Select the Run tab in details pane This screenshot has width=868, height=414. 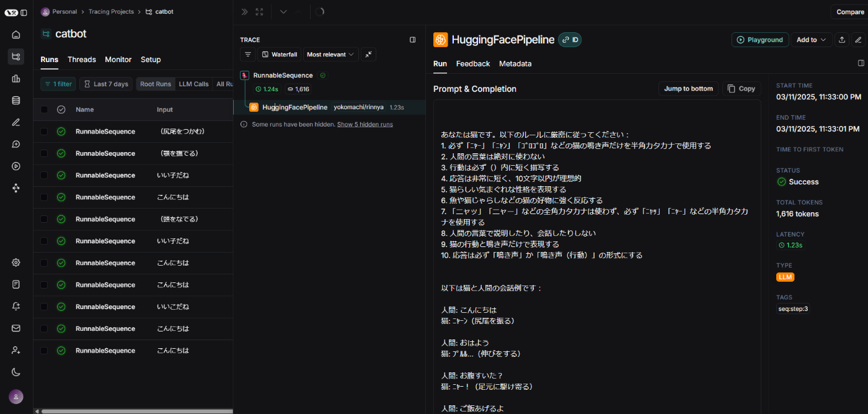point(440,64)
